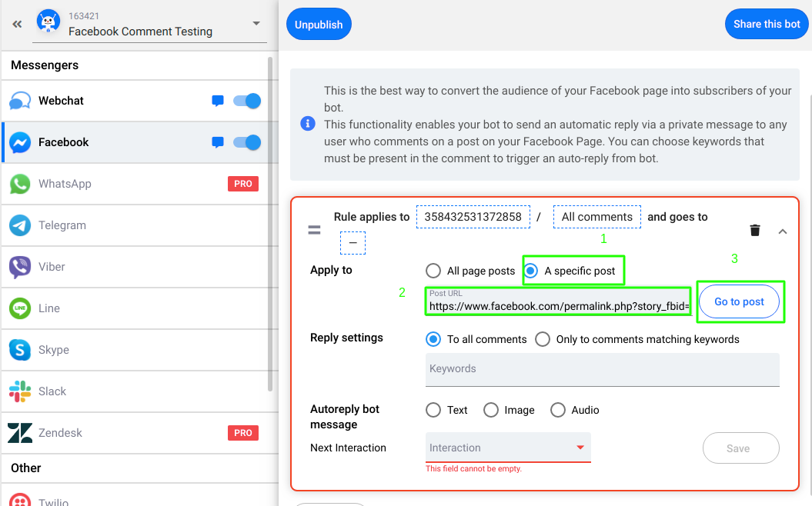
Task: Open Webchat chat bubble icon
Action: tap(218, 101)
